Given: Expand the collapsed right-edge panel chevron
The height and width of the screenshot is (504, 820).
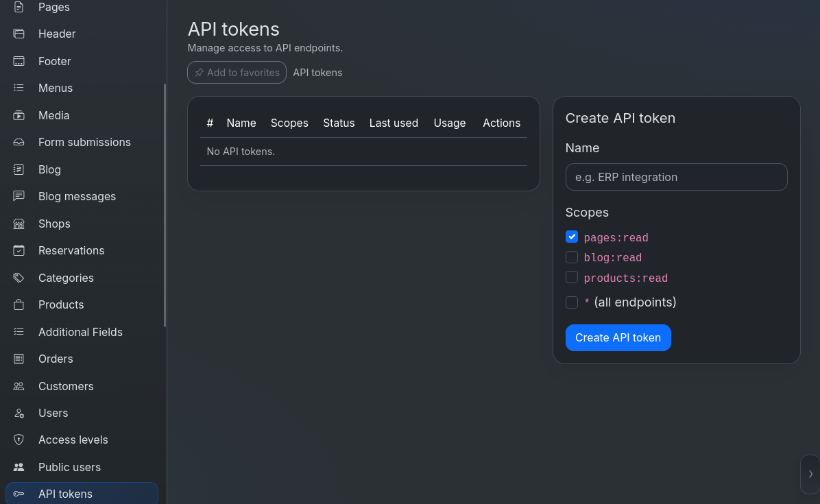Looking at the screenshot, I should tap(810, 475).
